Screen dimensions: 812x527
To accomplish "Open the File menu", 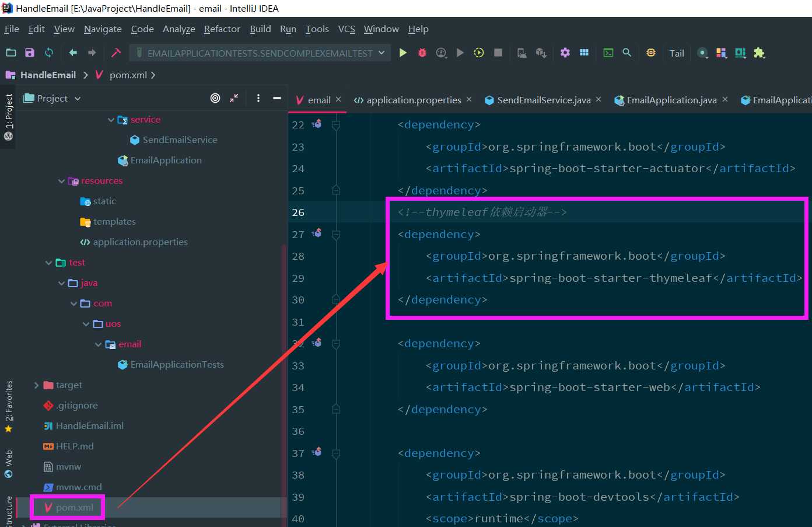I will [12, 29].
